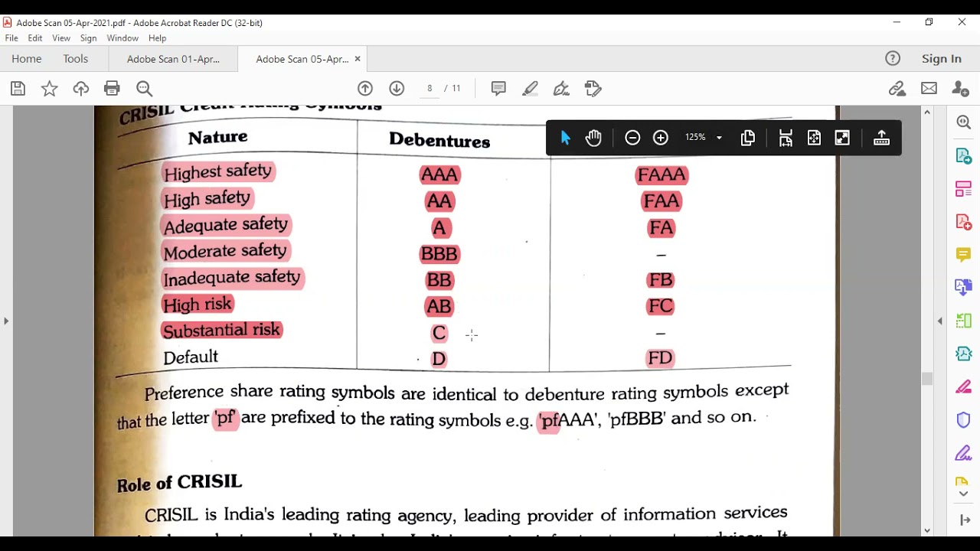This screenshot has height=551, width=980.
Task: Click the page display copy icon
Action: click(x=748, y=138)
